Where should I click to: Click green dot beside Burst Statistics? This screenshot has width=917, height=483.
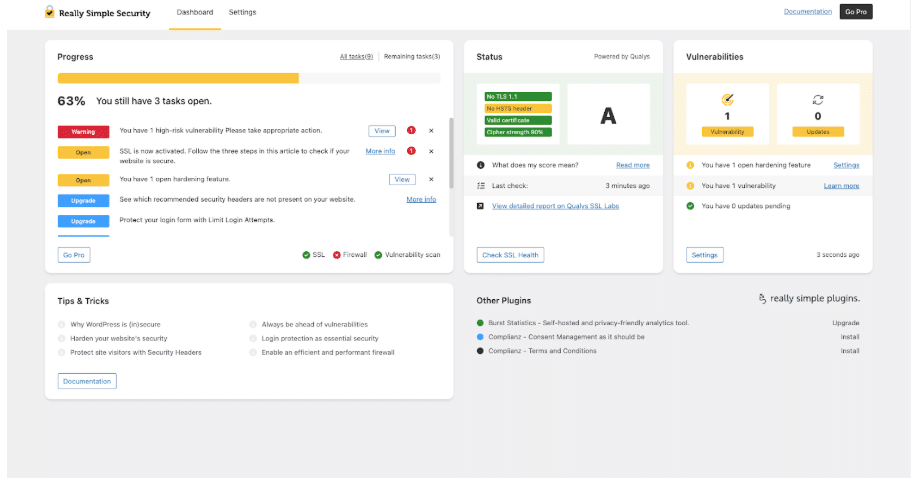[480, 323]
